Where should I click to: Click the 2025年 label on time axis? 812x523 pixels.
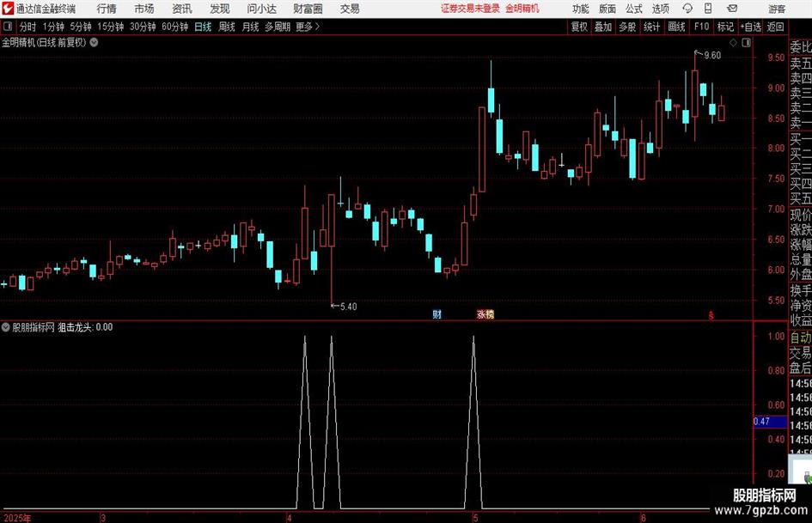tap(16, 518)
